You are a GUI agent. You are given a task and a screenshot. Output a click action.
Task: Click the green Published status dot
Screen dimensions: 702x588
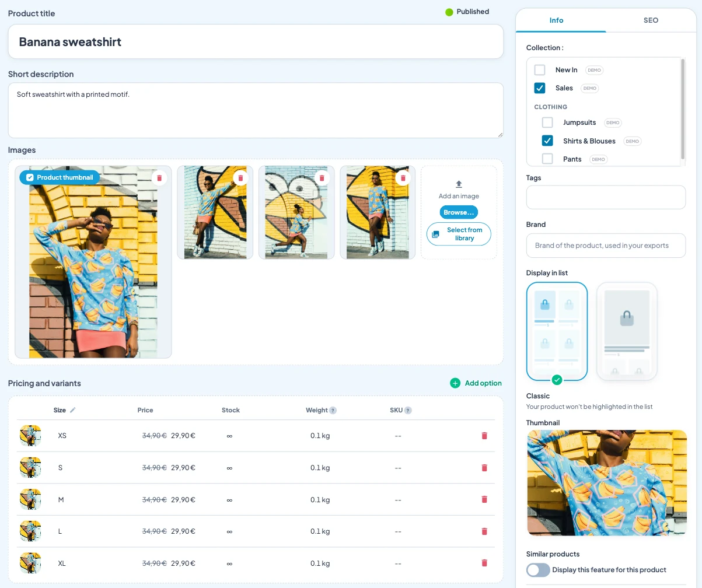[449, 12]
